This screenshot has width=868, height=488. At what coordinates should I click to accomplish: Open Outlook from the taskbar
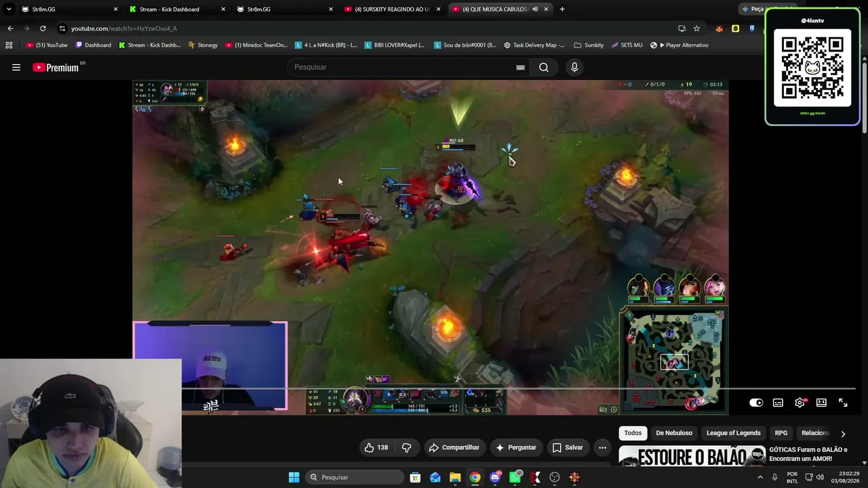pyautogui.click(x=435, y=477)
